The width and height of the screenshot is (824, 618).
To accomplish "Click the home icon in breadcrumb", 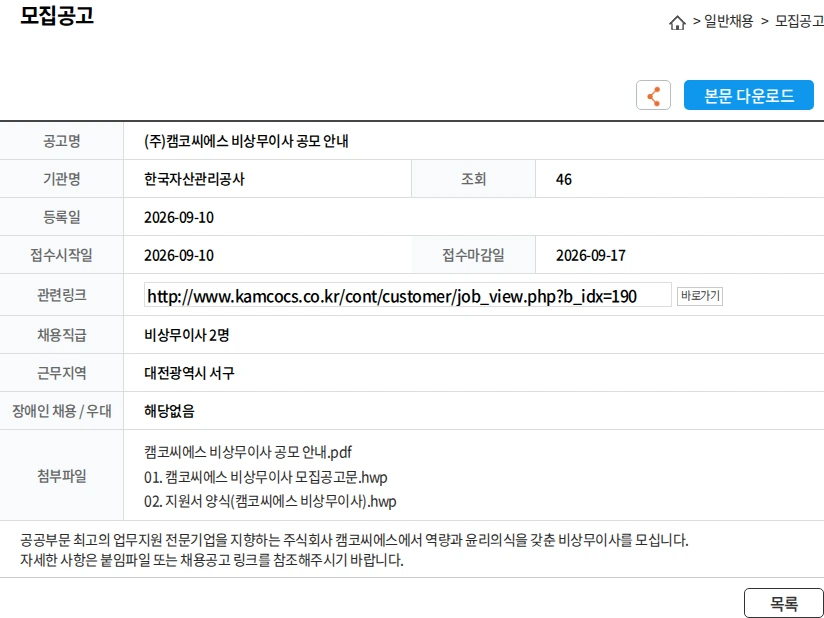I will point(677,23).
